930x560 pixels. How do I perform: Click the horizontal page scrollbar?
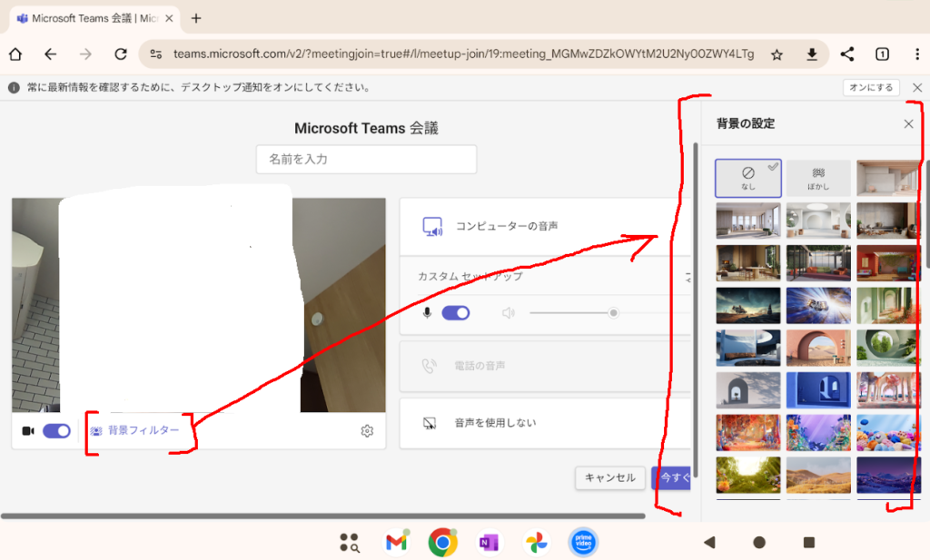322,516
